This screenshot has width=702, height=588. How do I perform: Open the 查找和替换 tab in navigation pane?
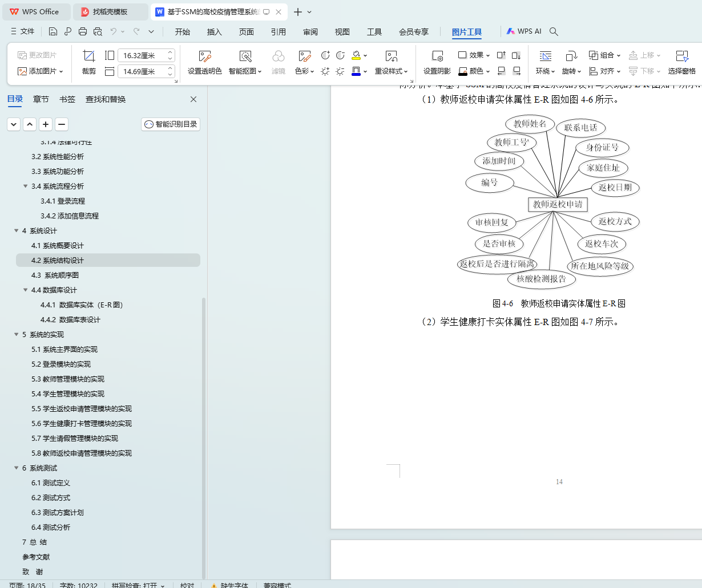(x=106, y=99)
